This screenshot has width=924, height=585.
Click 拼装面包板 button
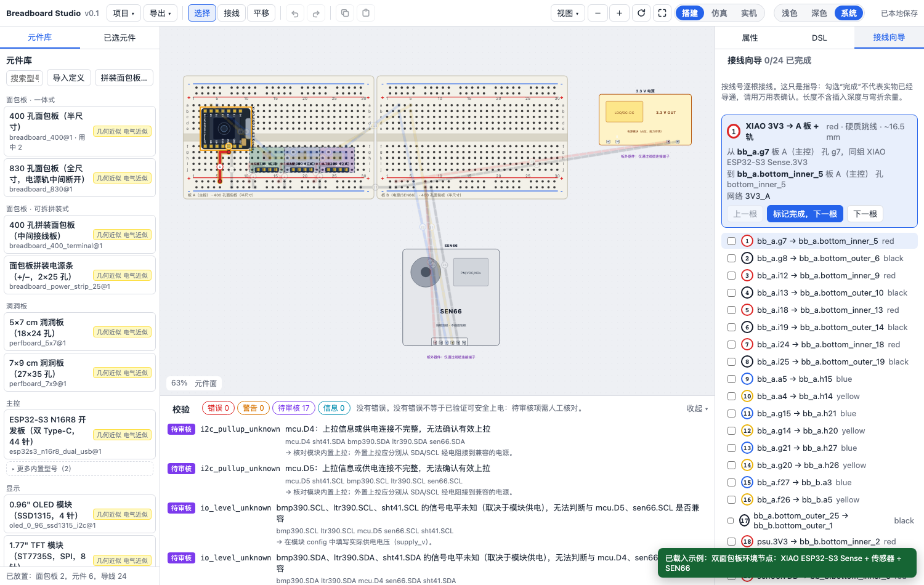[x=124, y=78]
